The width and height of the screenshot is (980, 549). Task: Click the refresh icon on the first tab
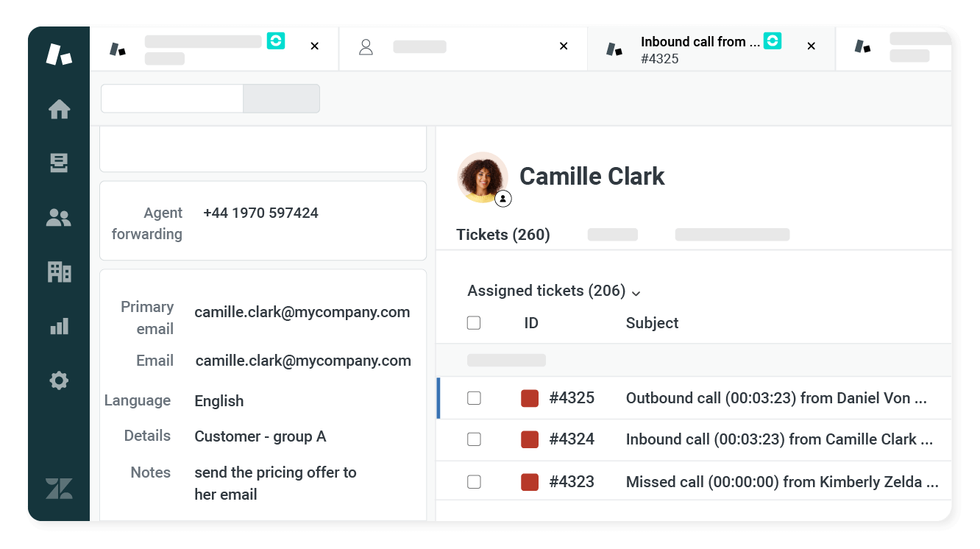click(276, 41)
